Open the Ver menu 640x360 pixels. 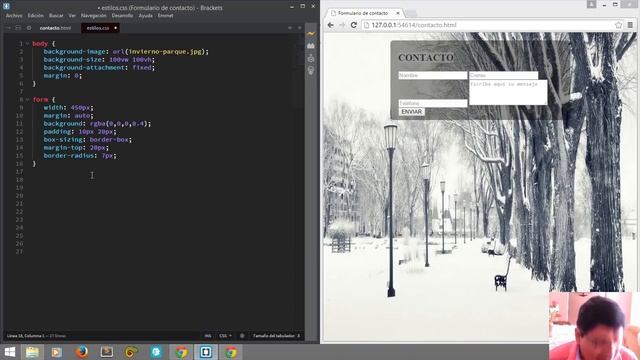[72, 16]
